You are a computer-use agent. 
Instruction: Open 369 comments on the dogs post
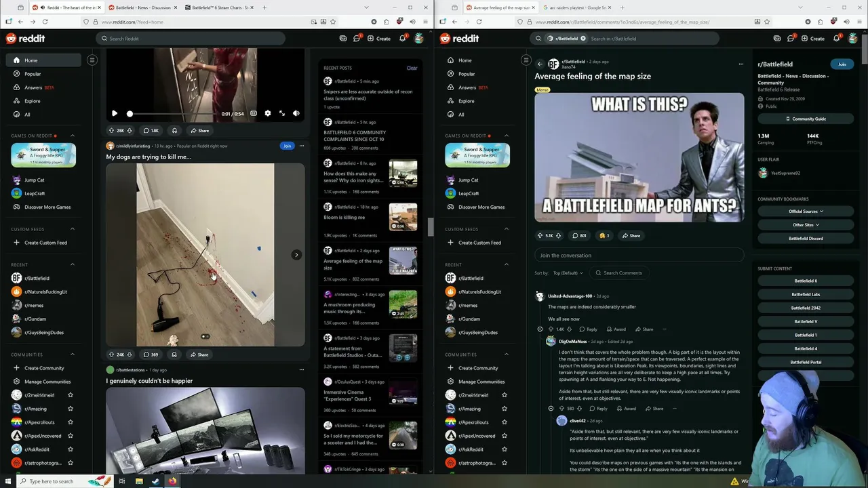click(x=151, y=354)
